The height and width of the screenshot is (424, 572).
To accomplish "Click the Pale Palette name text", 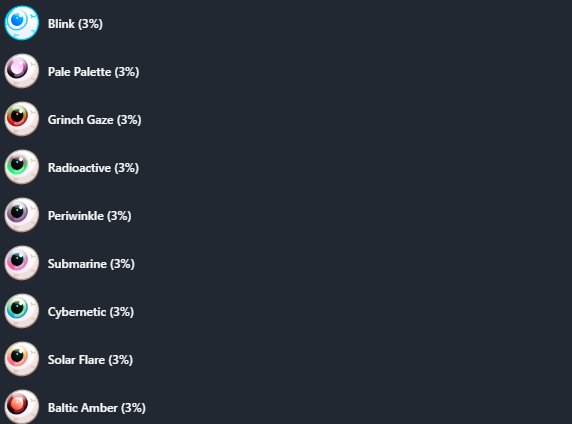I will click(80, 72).
